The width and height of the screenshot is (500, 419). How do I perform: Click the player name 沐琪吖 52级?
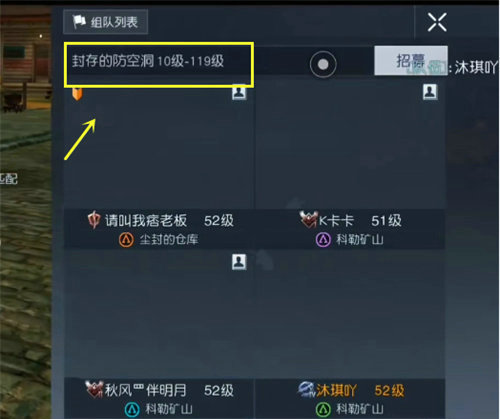pyautogui.click(x=360, y=390)
